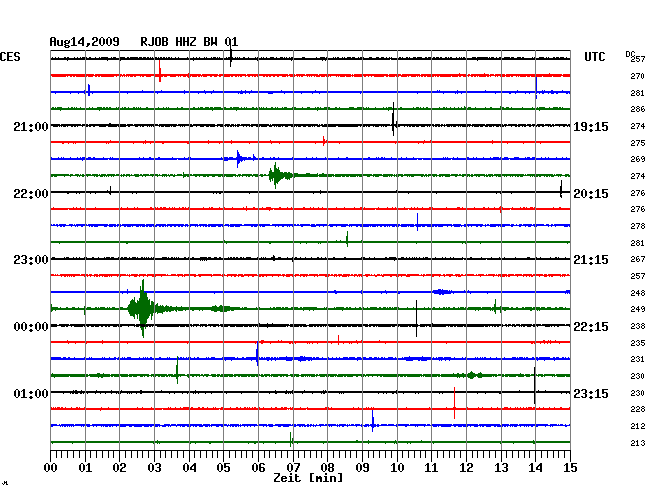Click the black spike on the 00:00 trace
The width and height of the screenshot is (650, 494).
click(x=416, y=319)
